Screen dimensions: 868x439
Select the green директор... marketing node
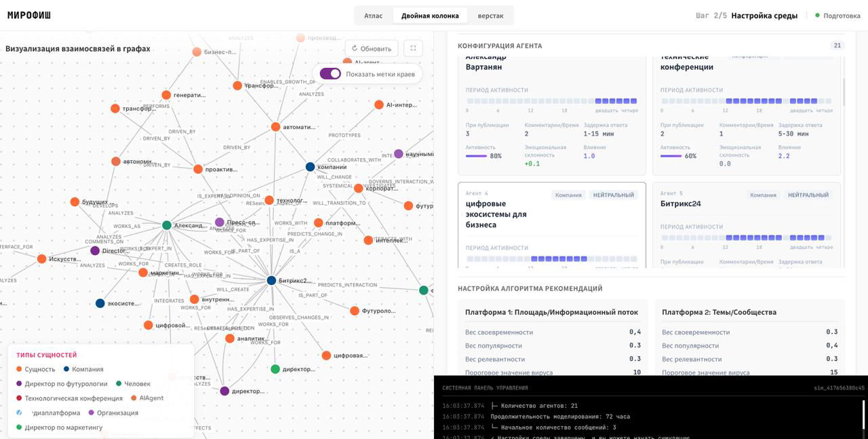pos(275,369)
